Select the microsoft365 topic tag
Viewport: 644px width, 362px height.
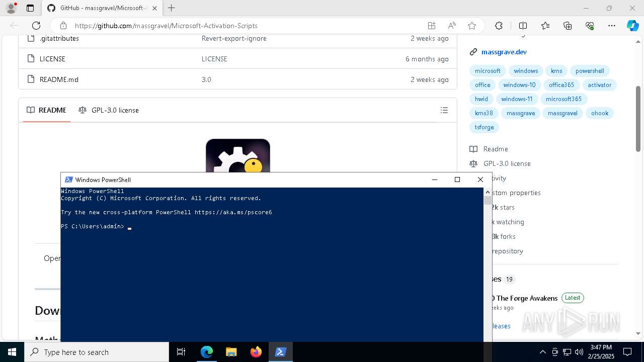click(563, 99)
